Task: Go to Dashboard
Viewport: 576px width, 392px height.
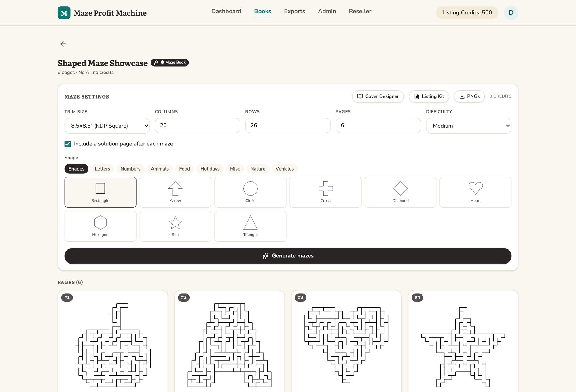Action: 226,11
